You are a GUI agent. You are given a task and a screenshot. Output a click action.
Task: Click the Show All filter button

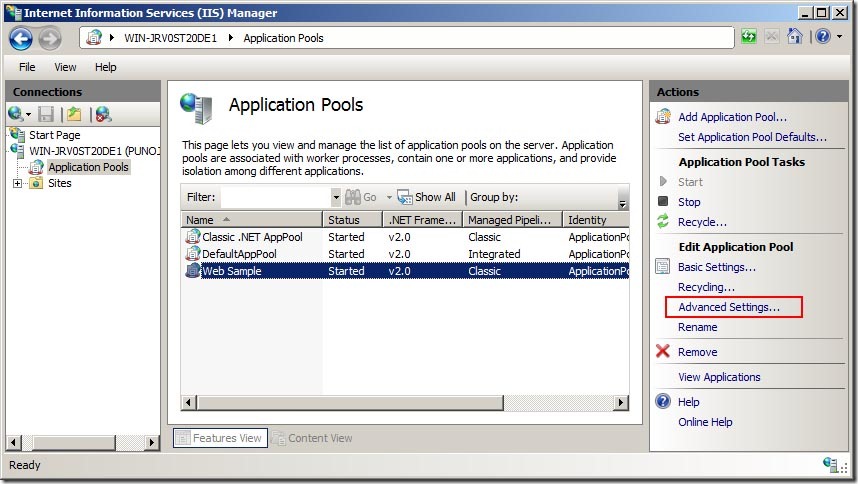[x=426, y=197]
